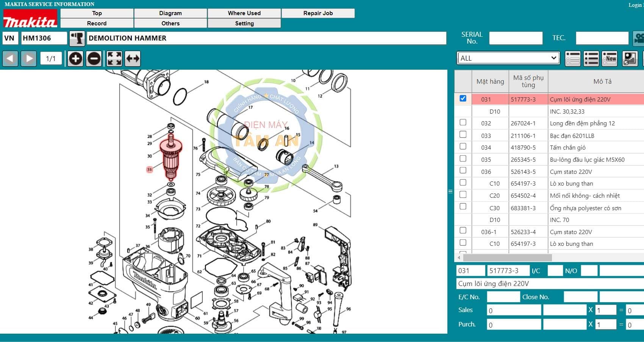Click the DEMOLITION HAMMER description field
Viewport: 644px width, 342px height.
(267, 38)
